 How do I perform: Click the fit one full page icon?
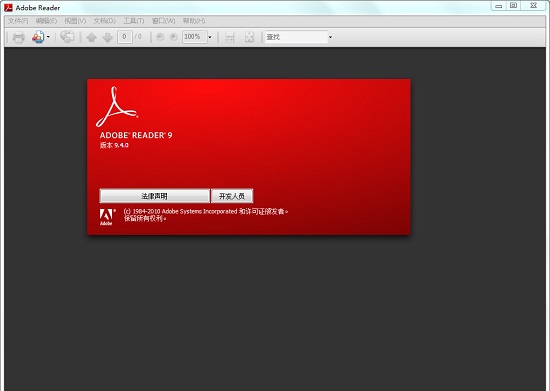(x=249, y=37)
